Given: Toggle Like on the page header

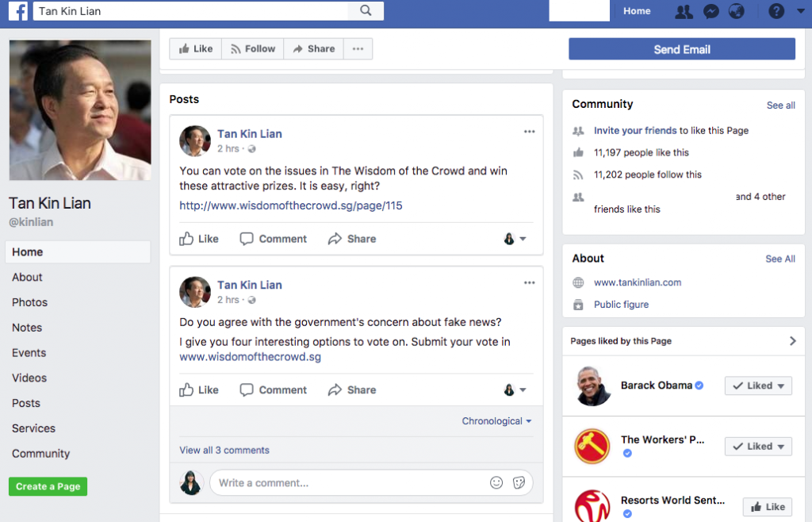Looking at the screenshot, I should click(196, 48).
